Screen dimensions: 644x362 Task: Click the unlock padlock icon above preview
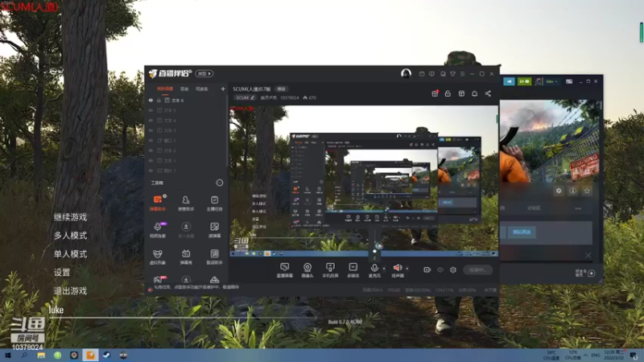click(x=448, y=93)
